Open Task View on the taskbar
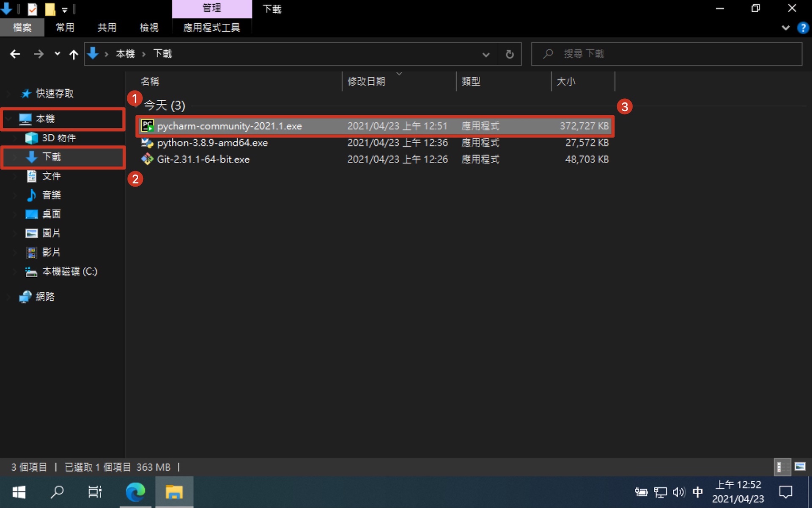812x508 pixels. tap(95, 492)
